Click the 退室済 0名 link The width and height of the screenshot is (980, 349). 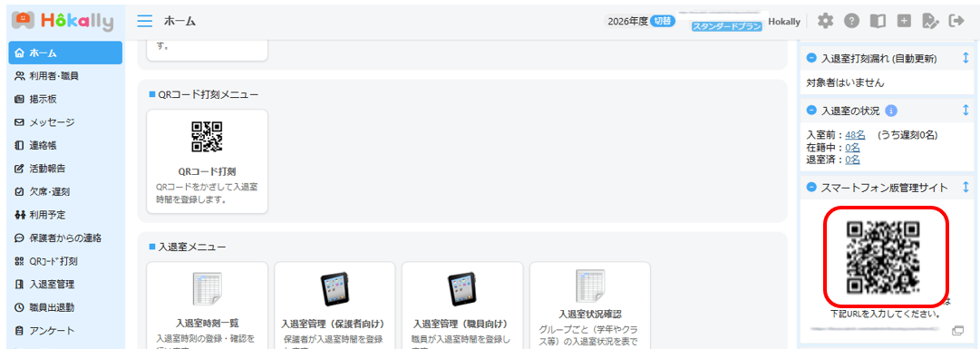click(x=852, y=160)
